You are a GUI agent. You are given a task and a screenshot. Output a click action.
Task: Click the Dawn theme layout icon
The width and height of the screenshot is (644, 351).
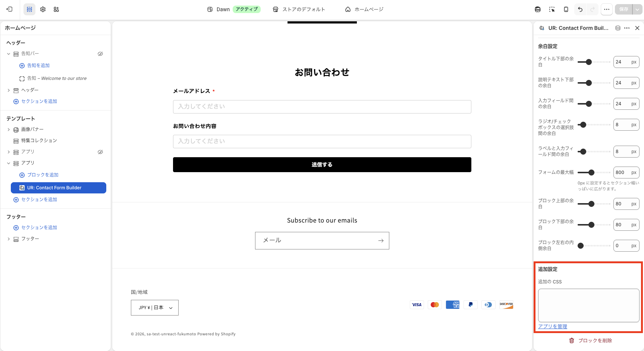click(x=210, y=9)
